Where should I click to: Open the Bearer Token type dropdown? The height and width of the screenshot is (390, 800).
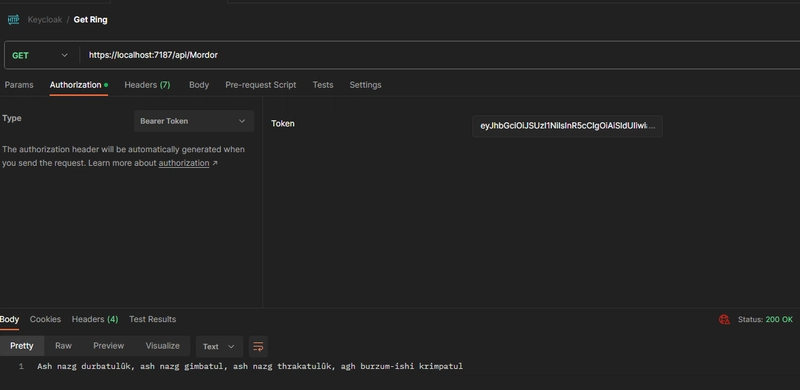click(194, 121)
